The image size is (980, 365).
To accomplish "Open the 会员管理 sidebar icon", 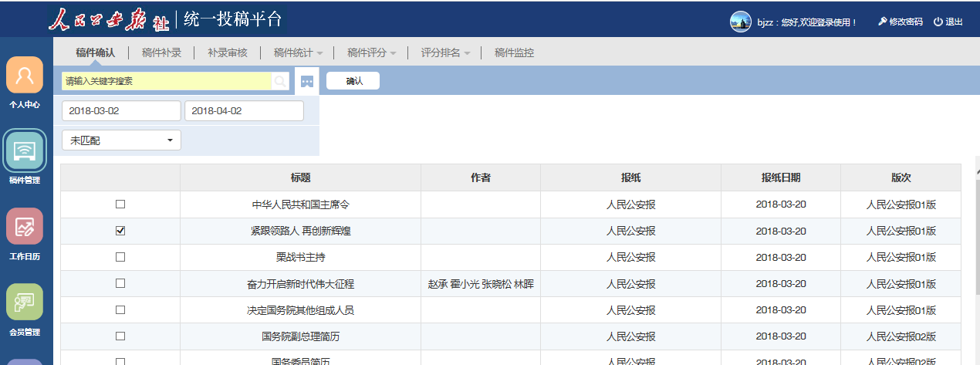I will coord(25,302).
